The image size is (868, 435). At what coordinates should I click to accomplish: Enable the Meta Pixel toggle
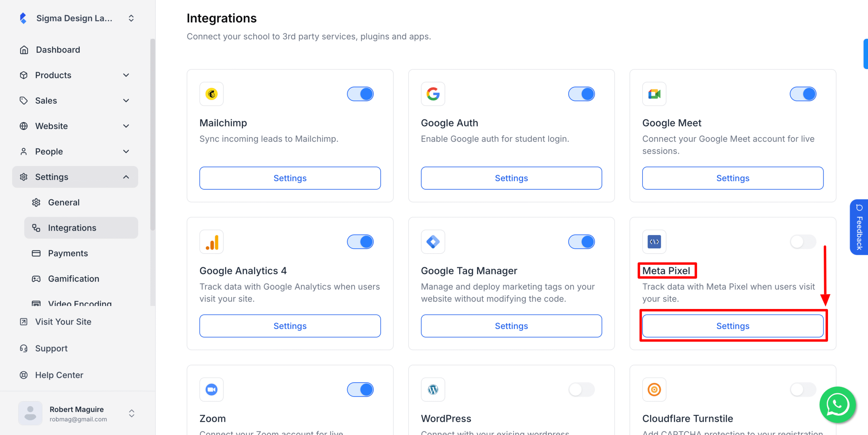coord(803,242)
